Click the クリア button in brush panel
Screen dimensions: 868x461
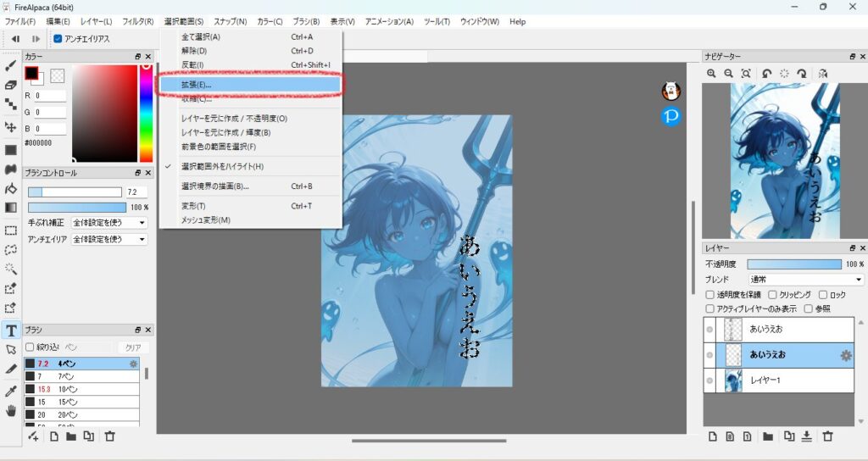[132, 347]
